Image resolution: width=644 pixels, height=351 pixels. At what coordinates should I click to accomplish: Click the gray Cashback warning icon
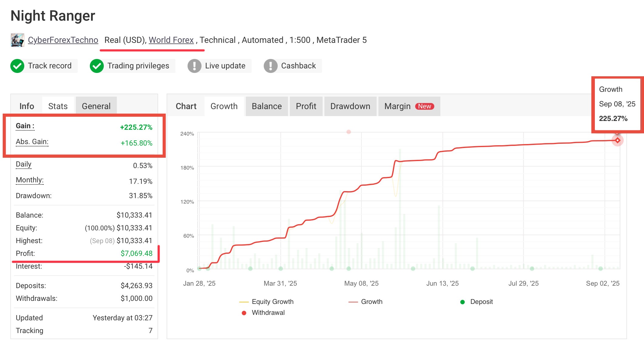point(270,66)
